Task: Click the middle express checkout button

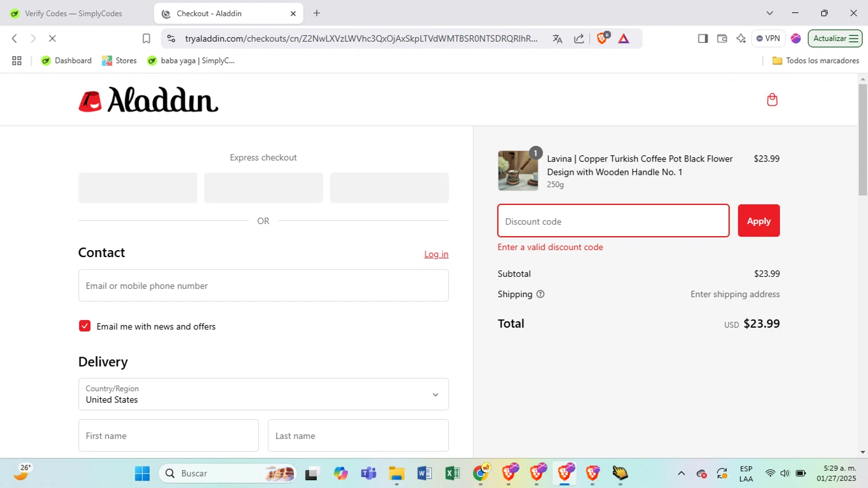Action: 263,188
